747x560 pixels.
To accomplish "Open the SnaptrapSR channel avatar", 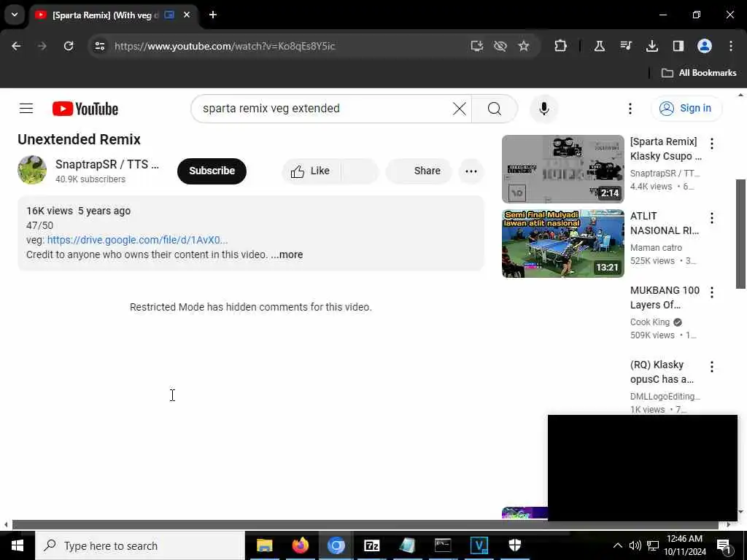I will click(x=32, y=170).
